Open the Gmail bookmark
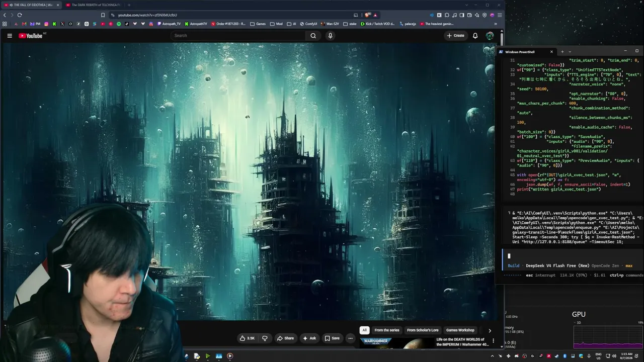The width and height of the screenshot is (644, 362). coord(24,24)
